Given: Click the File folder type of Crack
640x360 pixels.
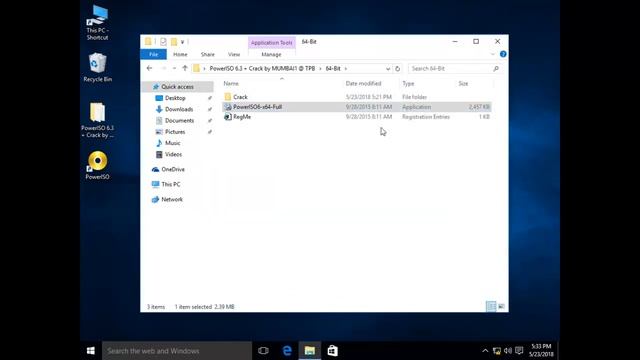Looking at the screenshot, I should (x=415, y=97).
